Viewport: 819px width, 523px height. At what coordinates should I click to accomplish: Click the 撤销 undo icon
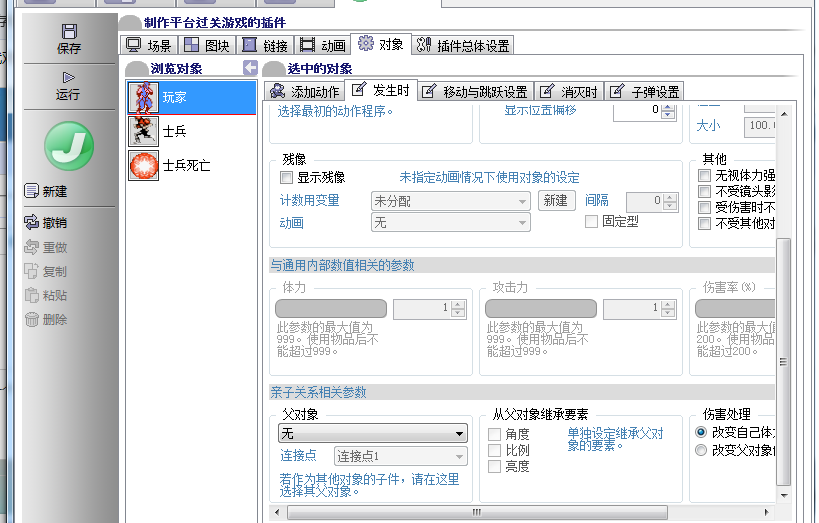click(31, 223)
